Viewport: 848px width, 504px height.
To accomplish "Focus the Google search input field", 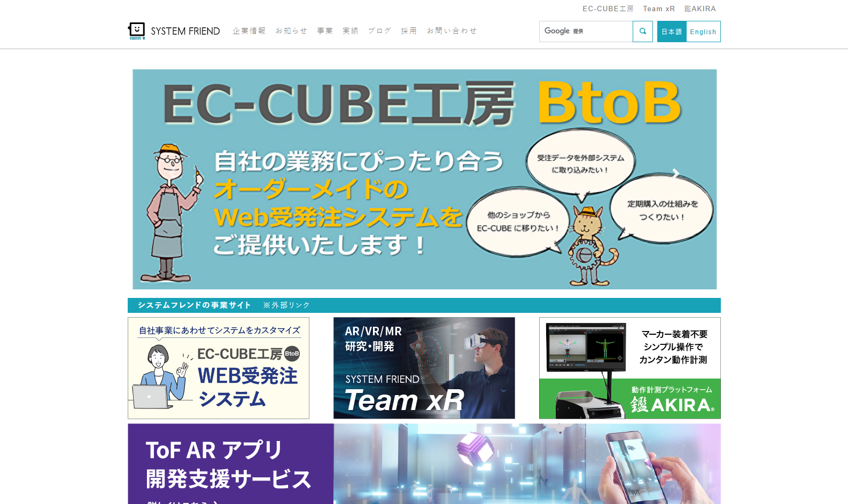I will (586, 31).
